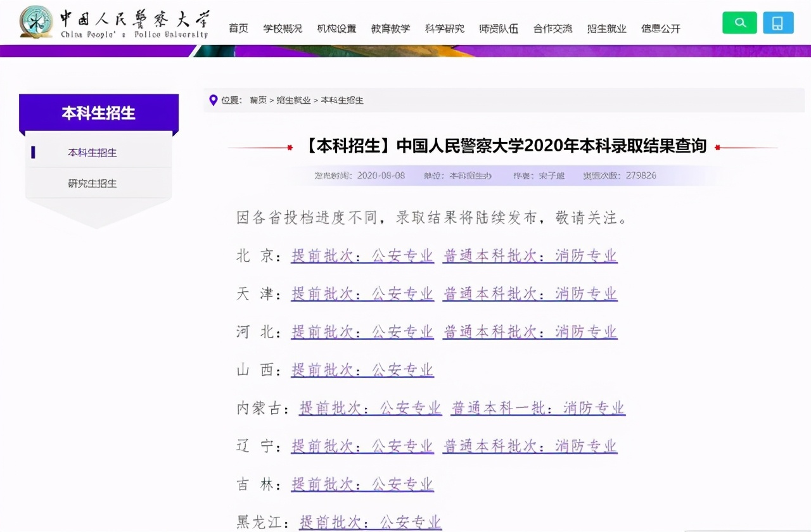Click the blue mobile version icon
The image size is (811, 532).
tap(778, 22)
